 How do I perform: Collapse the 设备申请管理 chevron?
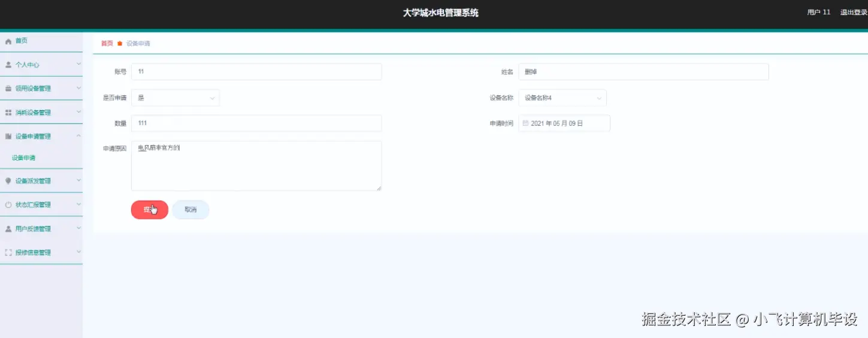pos(78,135)
